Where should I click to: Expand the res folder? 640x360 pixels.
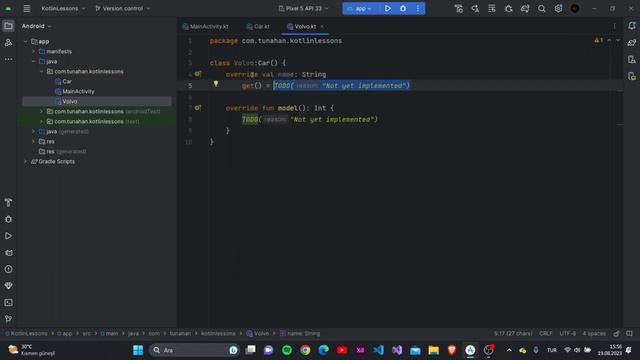click(33, 142)
